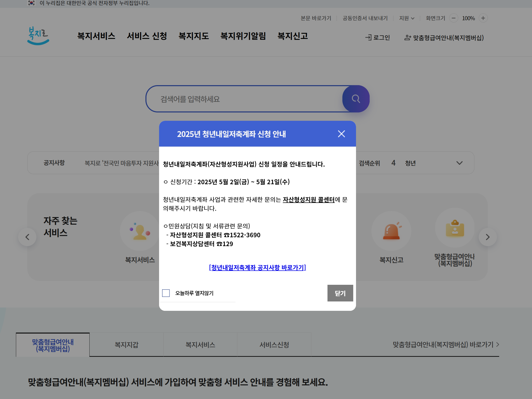The height and width of the screenshot is (399, 532).
Task: Click the 복지서비스 person icon
Action: 140,231
